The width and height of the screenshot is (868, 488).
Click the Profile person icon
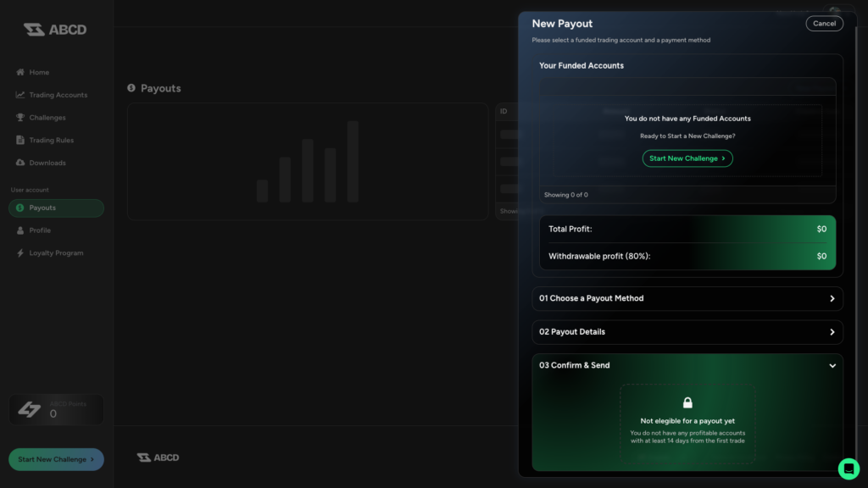click(x=20, y=230)
